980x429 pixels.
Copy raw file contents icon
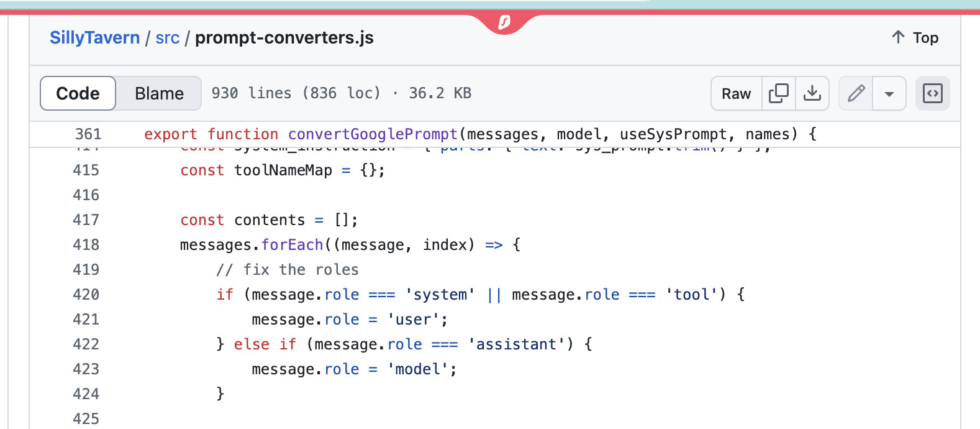coord(778,93)
